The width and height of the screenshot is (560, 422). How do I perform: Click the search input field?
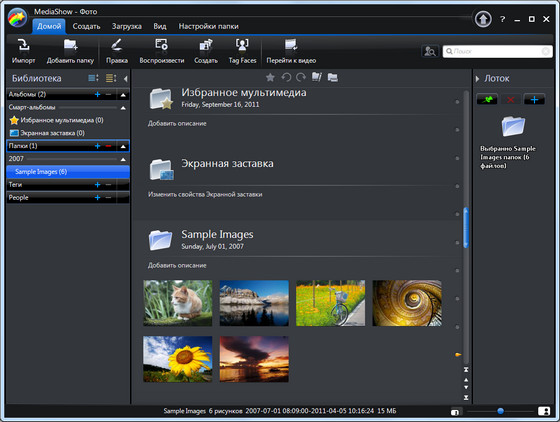[498, 51]
